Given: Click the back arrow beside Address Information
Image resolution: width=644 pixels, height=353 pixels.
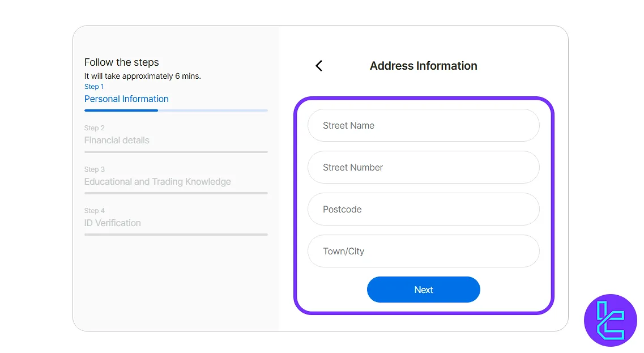Looking at the screenshot, I should [319, 66].
